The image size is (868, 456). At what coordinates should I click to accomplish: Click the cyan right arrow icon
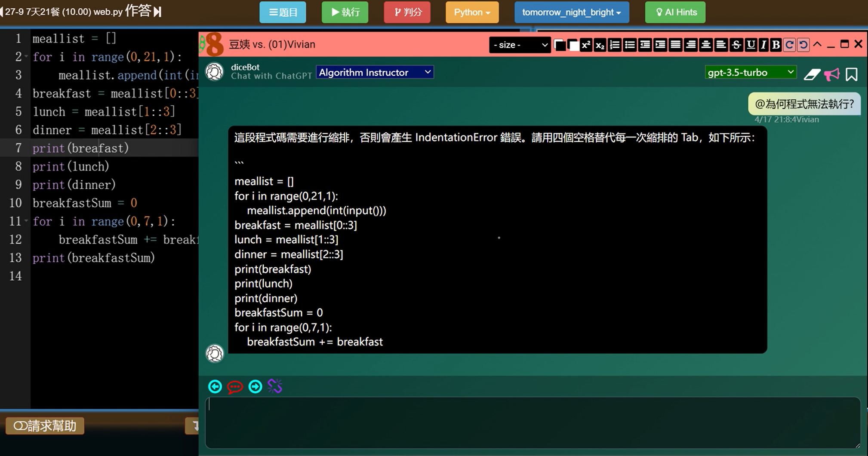(x=255, y=387)
